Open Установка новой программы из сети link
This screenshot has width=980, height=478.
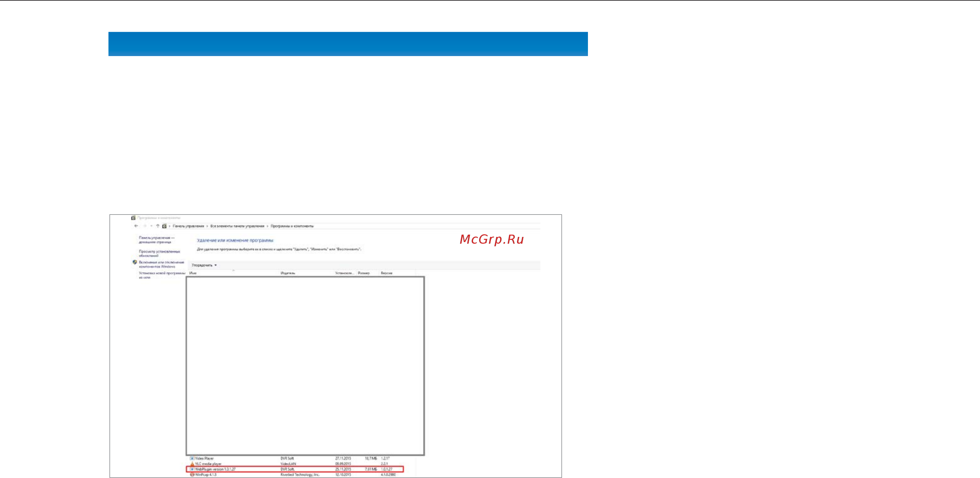pyautogui.click(x=162, y=275)
